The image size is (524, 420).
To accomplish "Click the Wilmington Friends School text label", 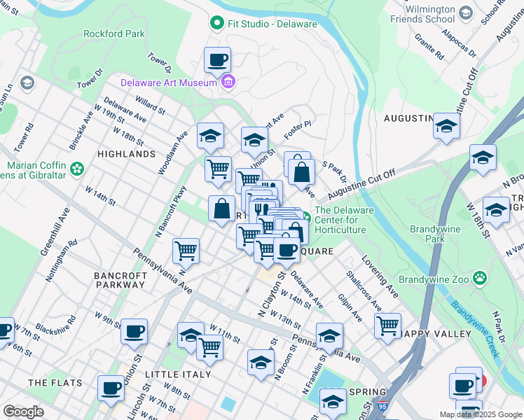I will (422, 14).
